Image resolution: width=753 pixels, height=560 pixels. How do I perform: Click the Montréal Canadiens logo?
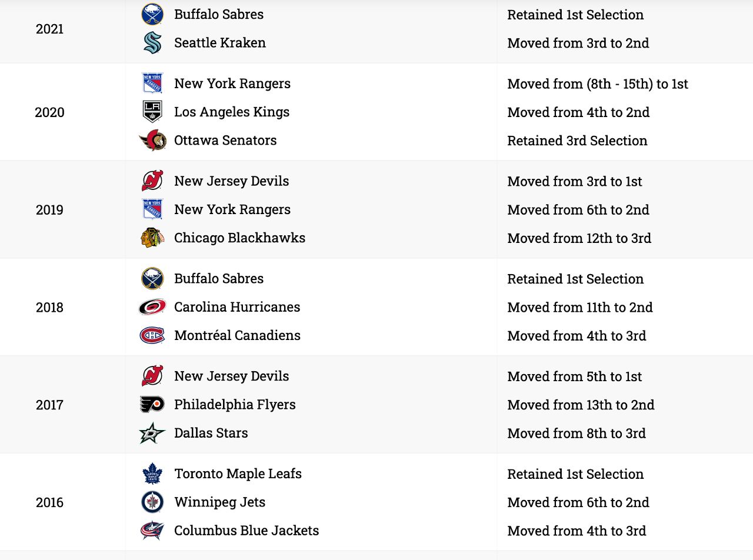pyautogui.click(x=152, y=336)
